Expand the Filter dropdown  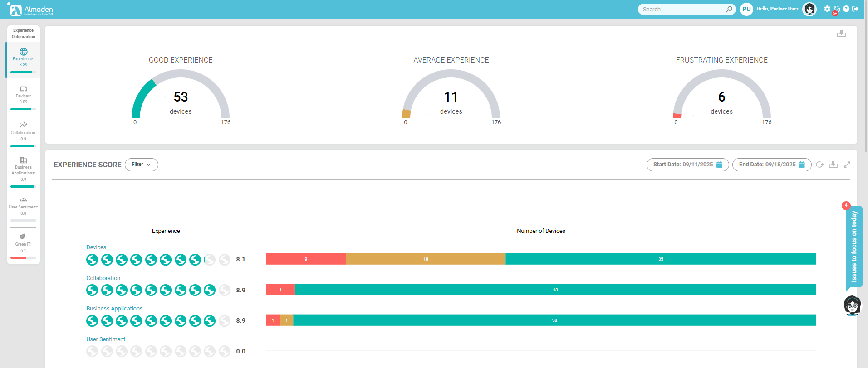141,165
